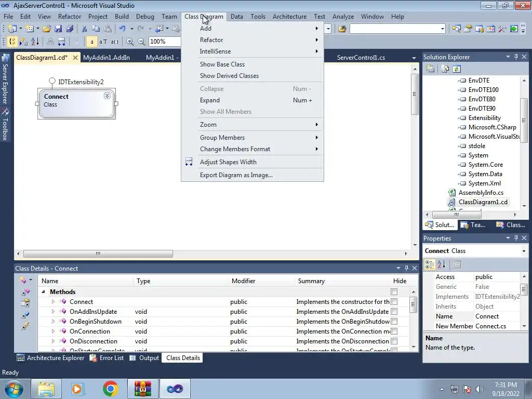Screen dimensions: 532x399
Task: Click the Navigate to Events icon in Class Details
Action: (x=25, y=326)
